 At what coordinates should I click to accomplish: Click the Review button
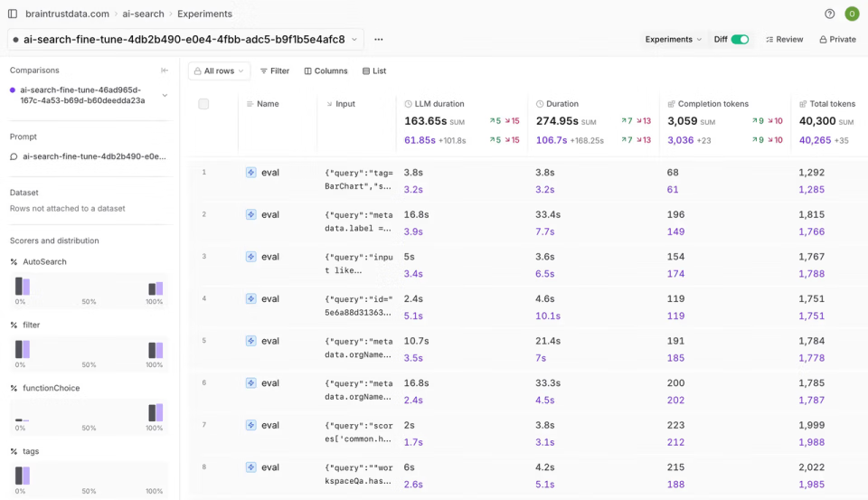click(784, 40)
